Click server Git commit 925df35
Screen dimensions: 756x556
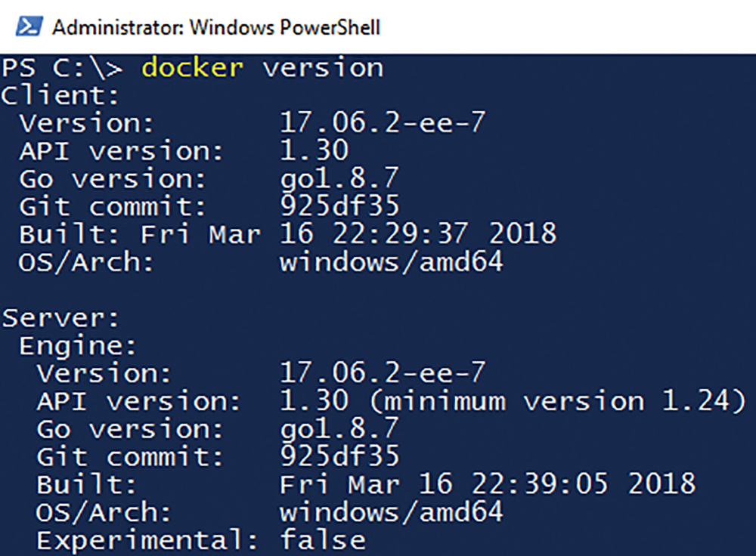pyautogui.click(x=340, y=456)
